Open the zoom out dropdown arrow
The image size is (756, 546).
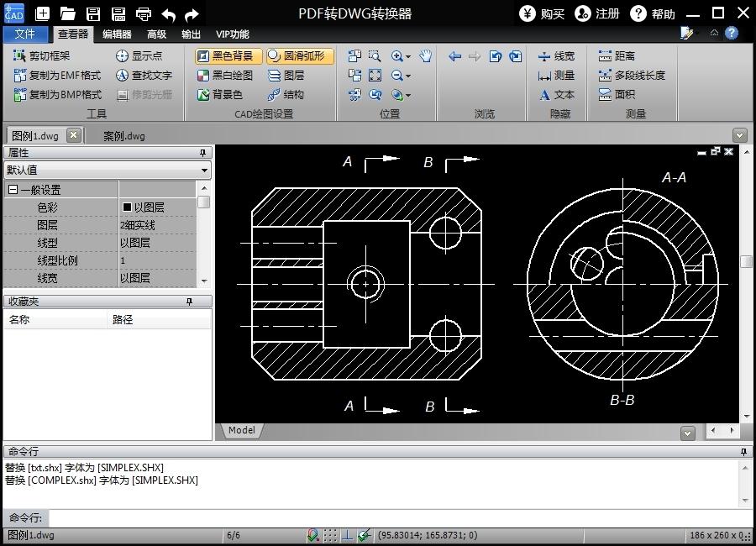click(408, 76)
